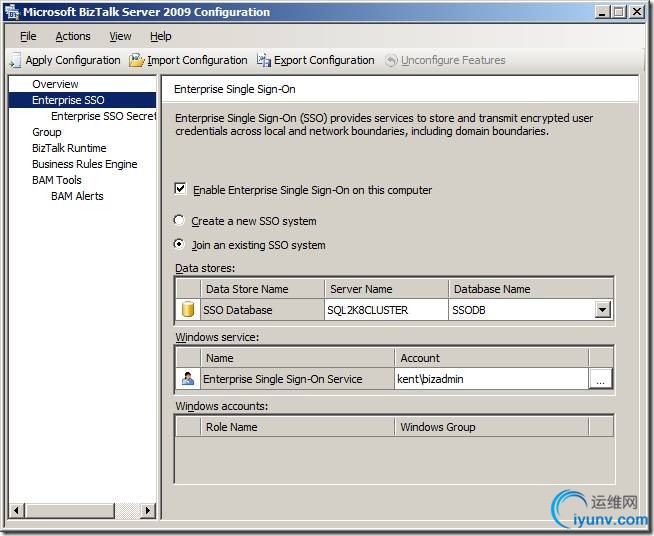
Task: Enable Enterprise Single Sign-On checkbox
Action: [x=180, y=189]
